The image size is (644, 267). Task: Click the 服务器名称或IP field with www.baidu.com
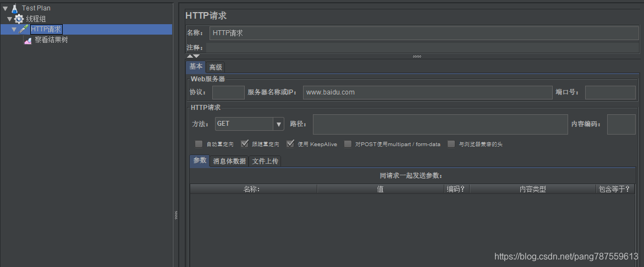(x=428, y=92)
